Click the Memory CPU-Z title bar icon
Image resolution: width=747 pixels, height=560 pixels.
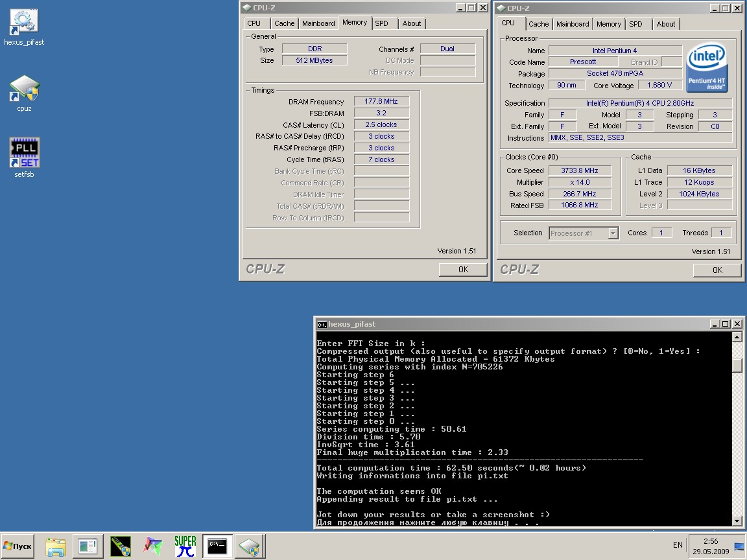pos(247,8)
